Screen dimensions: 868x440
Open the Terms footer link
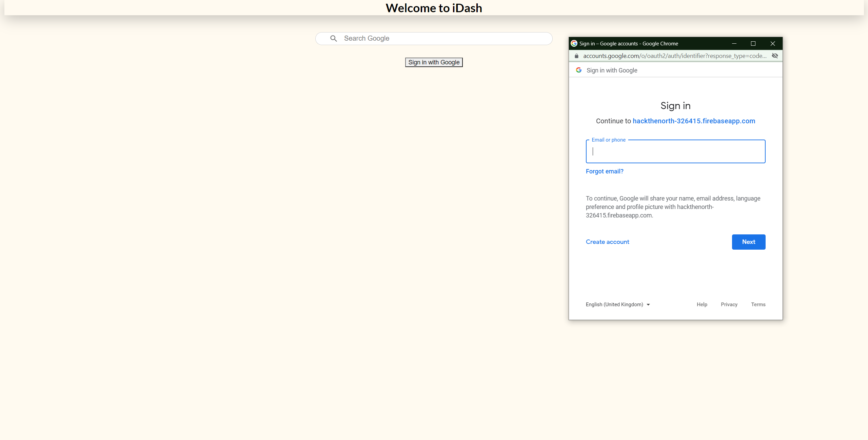pos(758,305)
